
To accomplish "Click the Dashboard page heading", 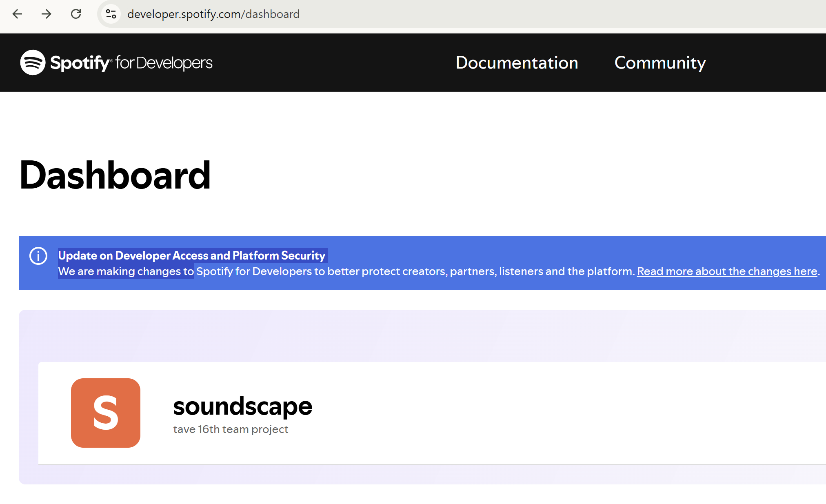I will tap(115, 175).
